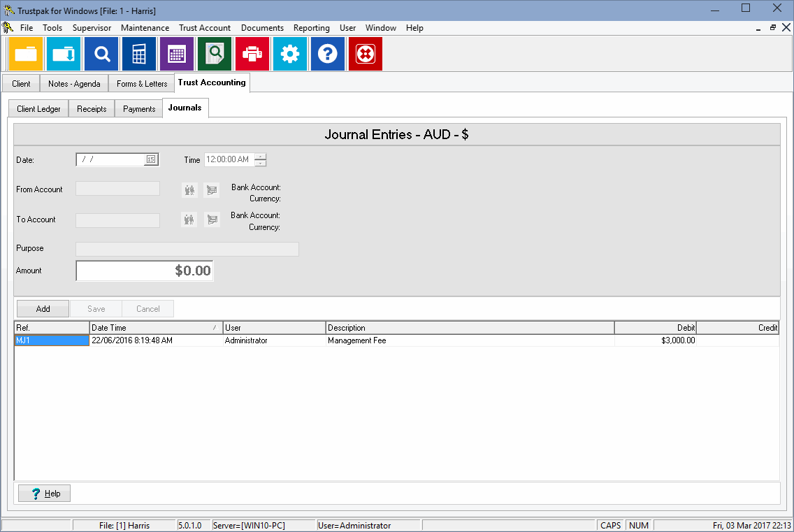Screen dimensions: 794x532
Task: Click From Account ledger lookup icon
Action: point(212,190)
